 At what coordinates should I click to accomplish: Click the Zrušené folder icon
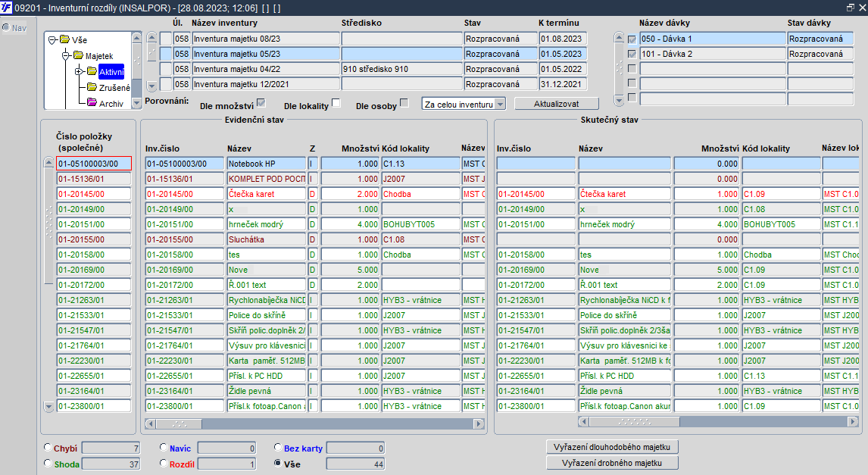[x=92, y=87]
